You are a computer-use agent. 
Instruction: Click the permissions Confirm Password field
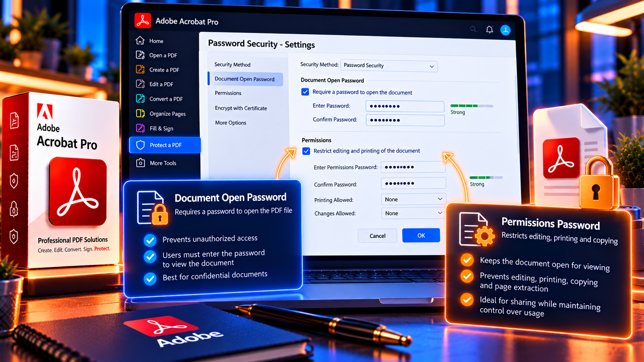tap(413, 183)
